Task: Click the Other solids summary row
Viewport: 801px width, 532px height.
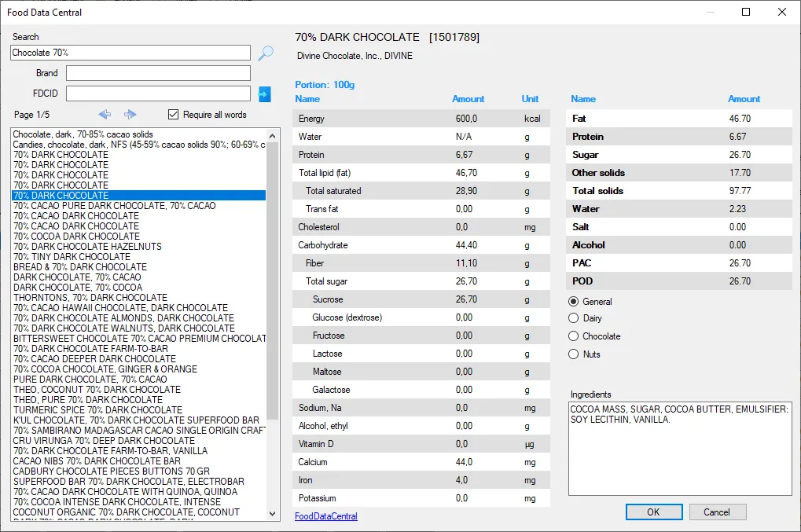Action: pyautogui.click(x=679, y=173)
